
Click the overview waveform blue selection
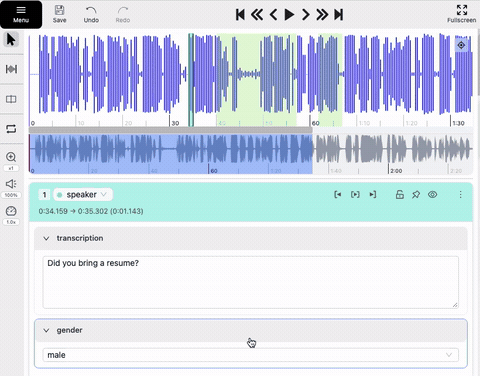(171, 154)
